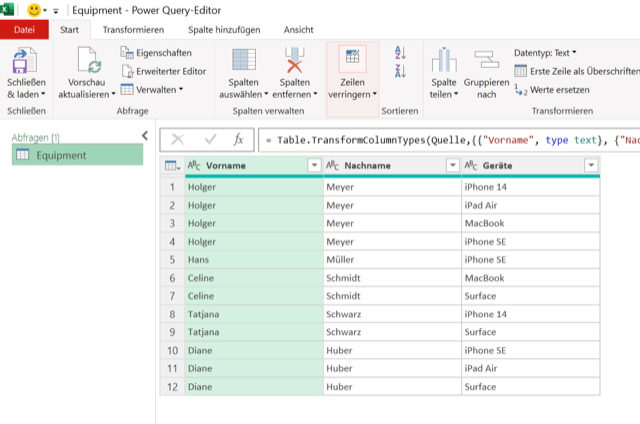Click Spalten entfernen icon
Image resolution: width=640 pixels, height=424 pixels.
click(x=294, y=60)
